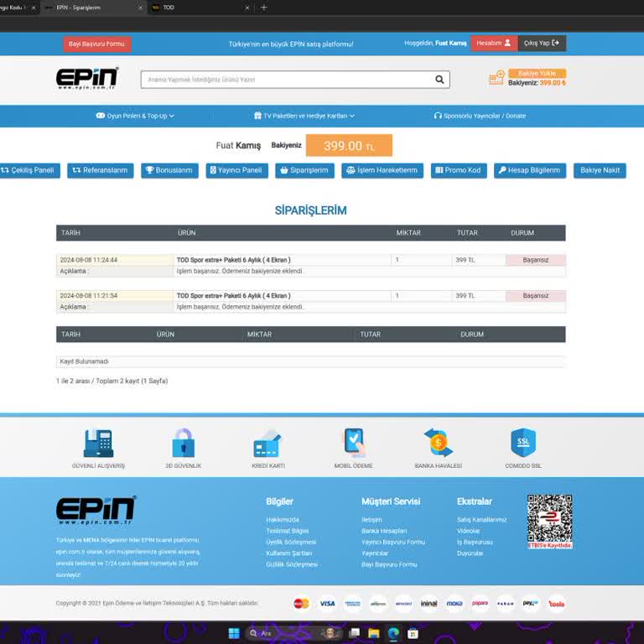Click the Güvenli Alışveriş phone icon
Viewport: 644px width, 644px height.
coord(99,443)
